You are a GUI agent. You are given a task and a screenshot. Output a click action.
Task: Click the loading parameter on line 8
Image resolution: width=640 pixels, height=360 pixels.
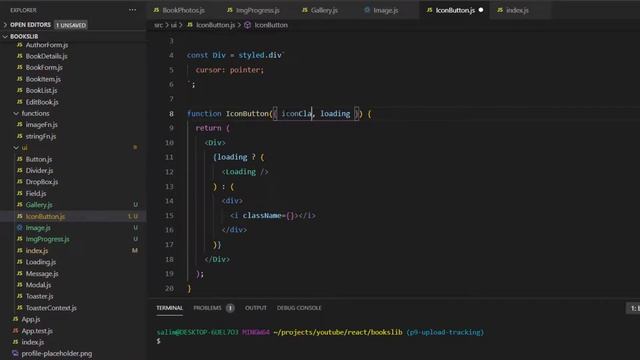335,114
